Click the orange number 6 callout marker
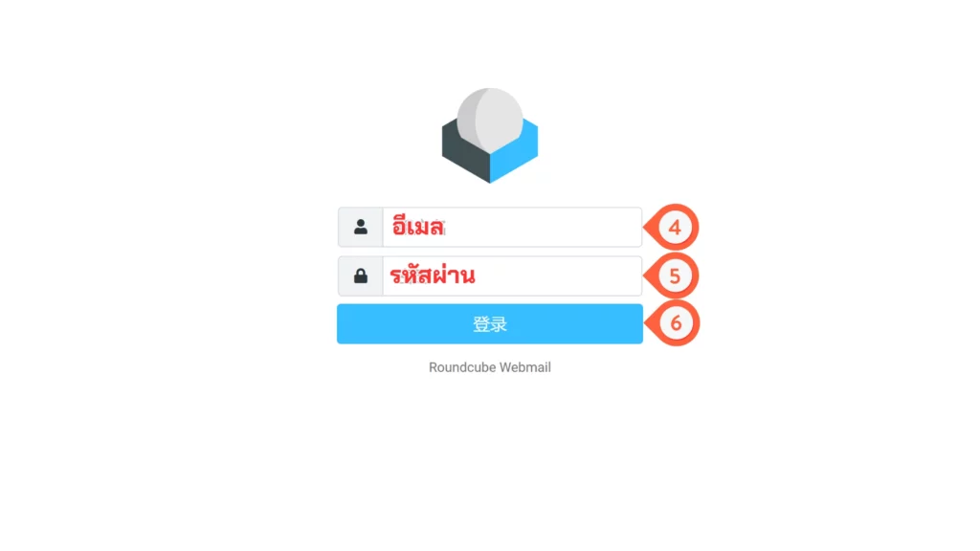The height and width of the screenshot is (551, 980). pos(673,323)
